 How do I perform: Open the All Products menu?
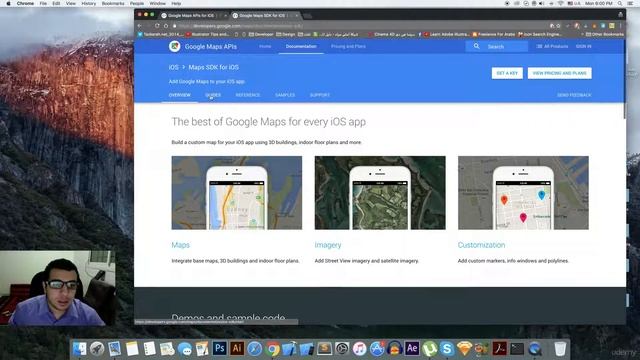click(552, 47)
